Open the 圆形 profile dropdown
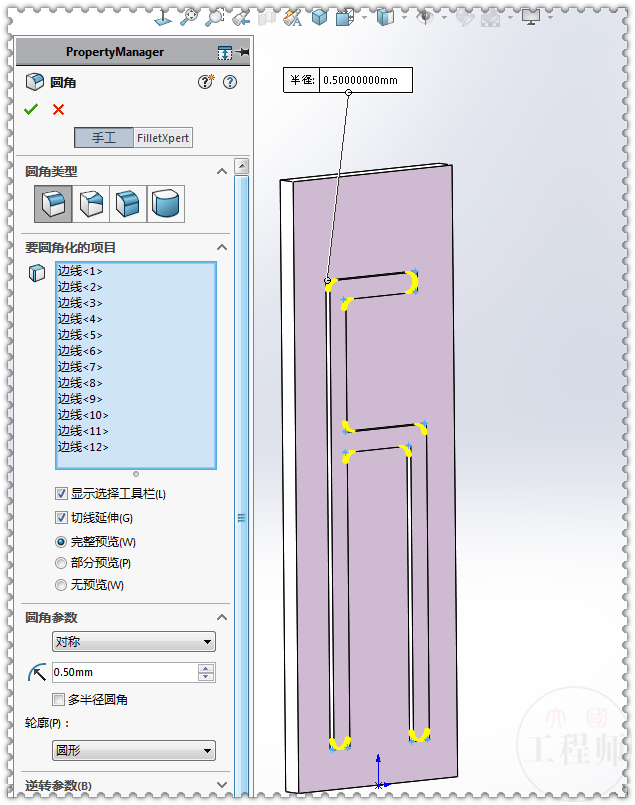635x805 pixels. [x=134, y=750]
